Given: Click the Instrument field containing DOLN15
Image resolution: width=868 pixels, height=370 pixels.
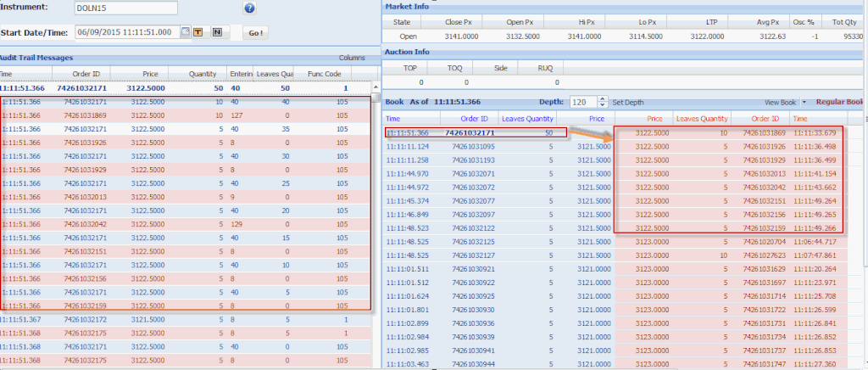Looking at the screenshot, I should tap(125, 8).
